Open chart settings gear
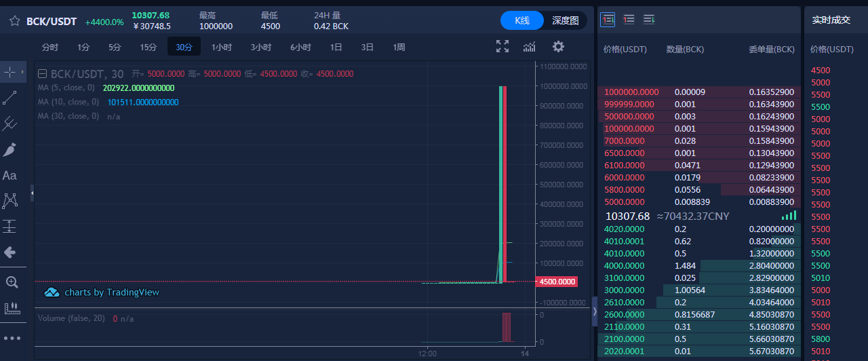This screenshot has height=361, width=868. (558, 46)
